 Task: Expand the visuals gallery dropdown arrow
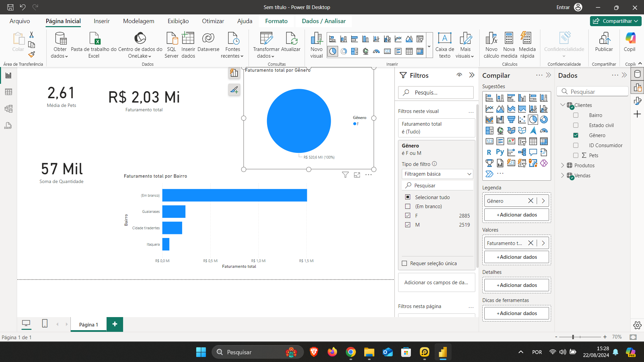(429, 46)
